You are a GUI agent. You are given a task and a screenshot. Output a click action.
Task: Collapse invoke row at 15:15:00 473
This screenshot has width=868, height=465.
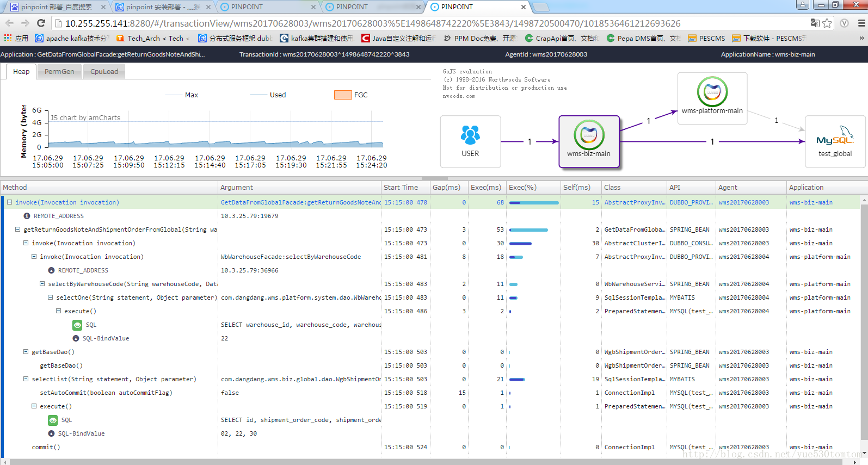click(x=26, y=243)
